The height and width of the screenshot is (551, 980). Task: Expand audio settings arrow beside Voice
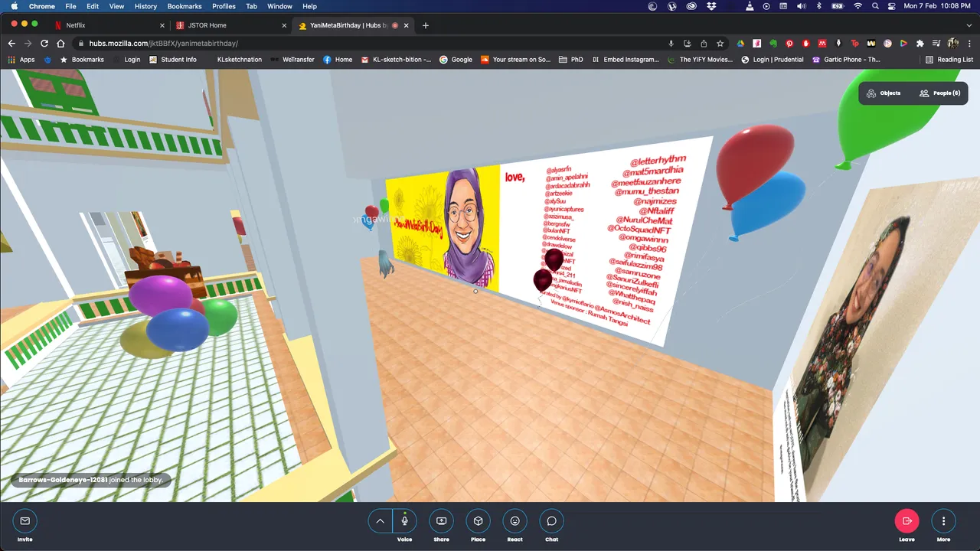[x=380, y=521]
